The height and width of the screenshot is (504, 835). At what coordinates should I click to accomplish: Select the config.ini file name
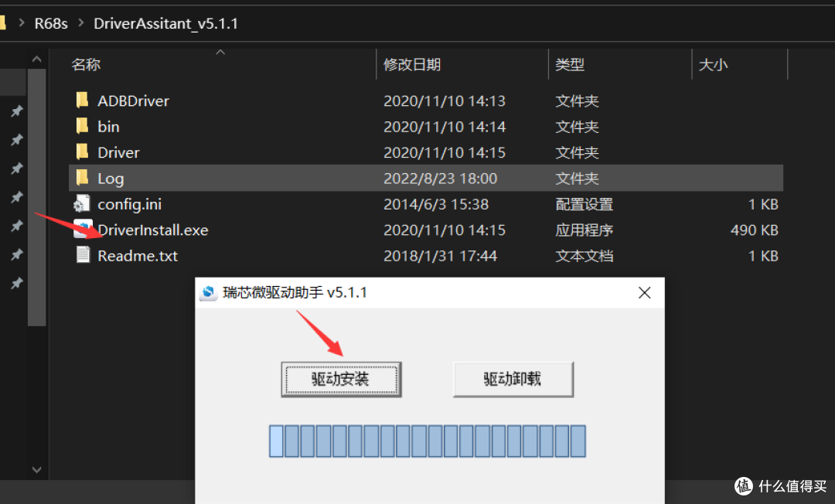tap(129, 204)
